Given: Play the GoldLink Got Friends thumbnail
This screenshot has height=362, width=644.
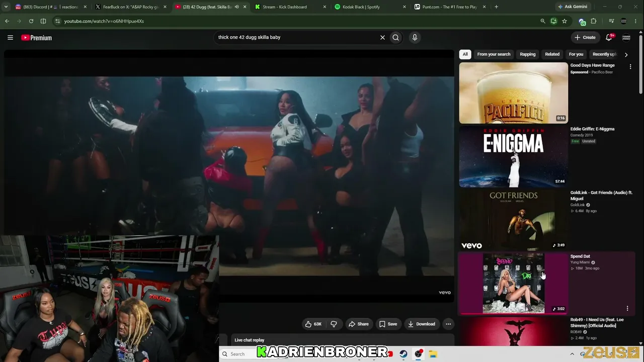Looking at the screenshot, I should (513, 220).
